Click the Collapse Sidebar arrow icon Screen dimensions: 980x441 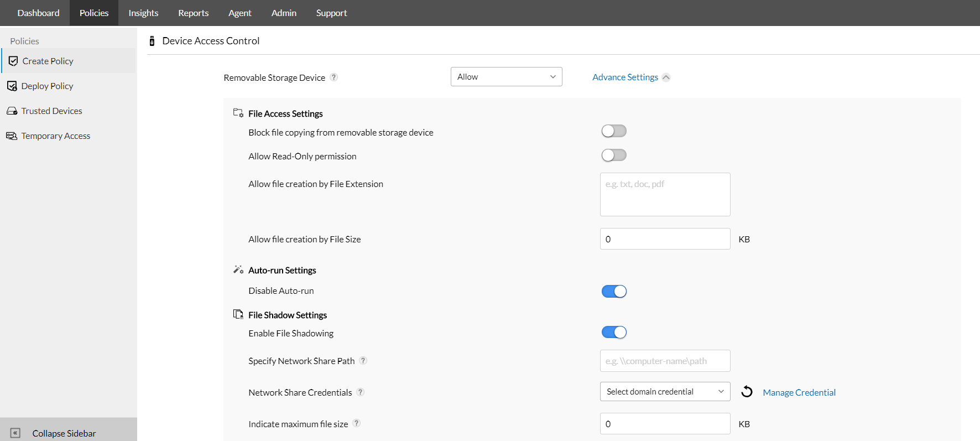coord(15,433)
